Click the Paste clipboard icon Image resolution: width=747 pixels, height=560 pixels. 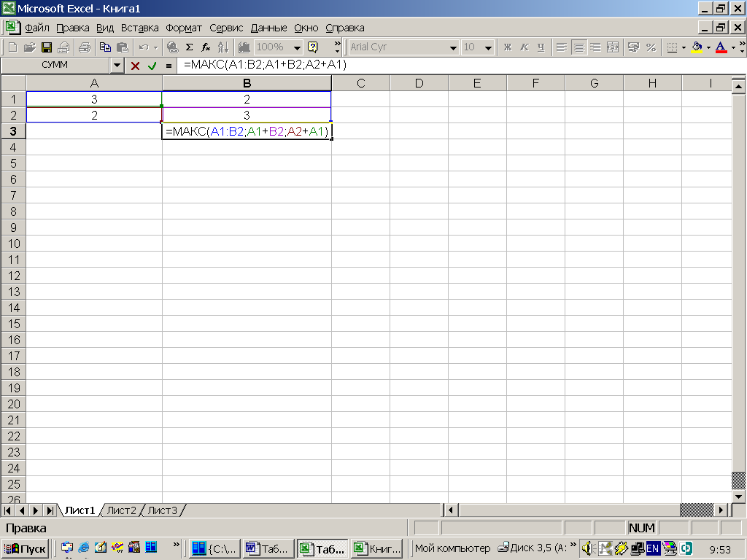123,47
